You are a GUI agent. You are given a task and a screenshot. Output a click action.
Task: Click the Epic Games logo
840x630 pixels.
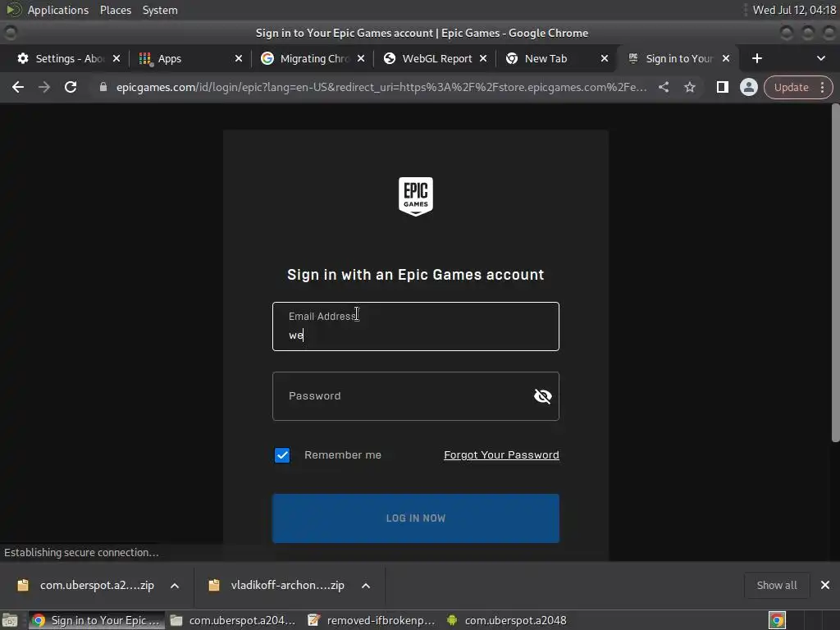point(416,197)
